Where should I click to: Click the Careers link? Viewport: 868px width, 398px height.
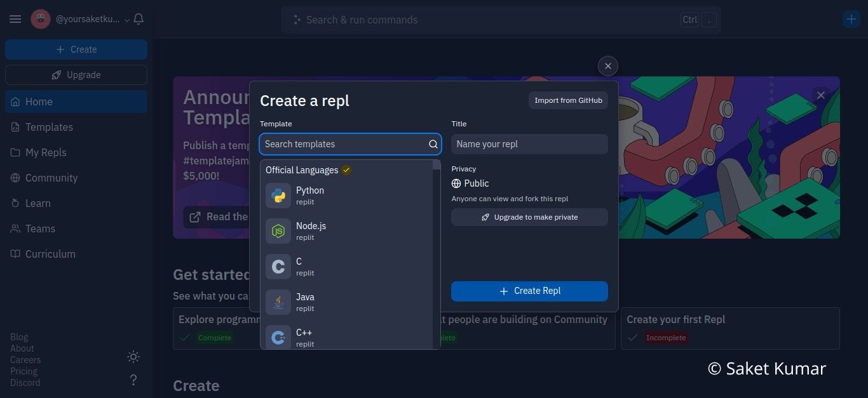[x=25, y=360]
